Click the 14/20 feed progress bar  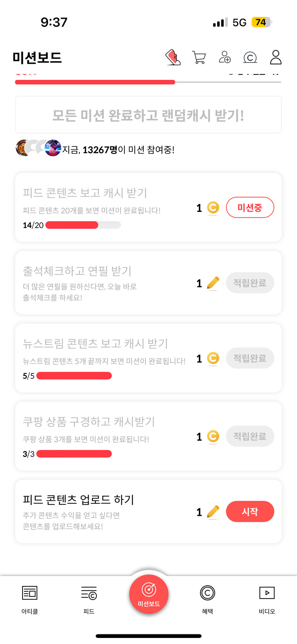[x=83, y=225]
